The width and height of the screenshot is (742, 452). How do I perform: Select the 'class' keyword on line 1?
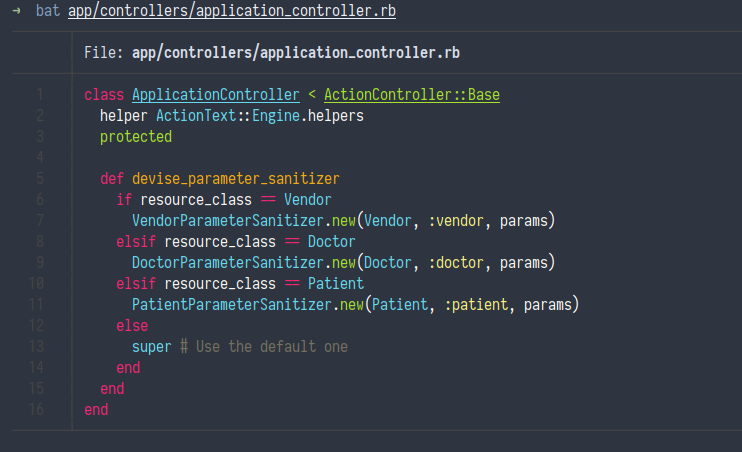104,95
